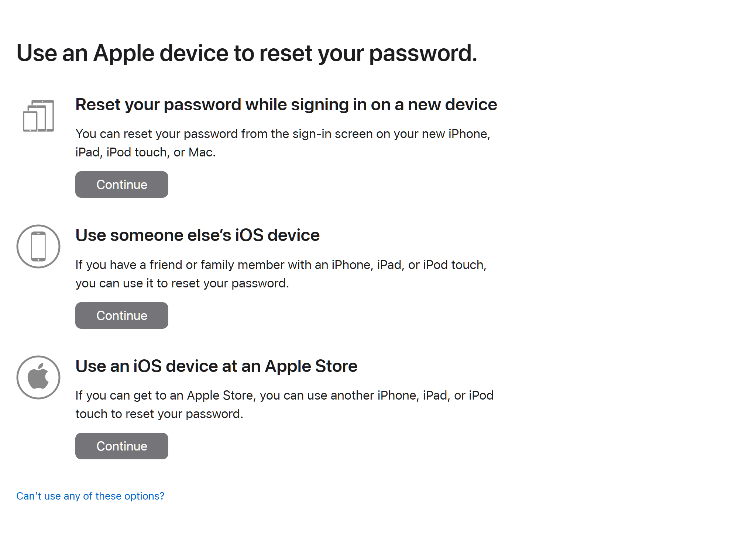Select heading "Reset your password while signing in"
Viewport: 756px width, 549px height.
(x=286, y=105)
